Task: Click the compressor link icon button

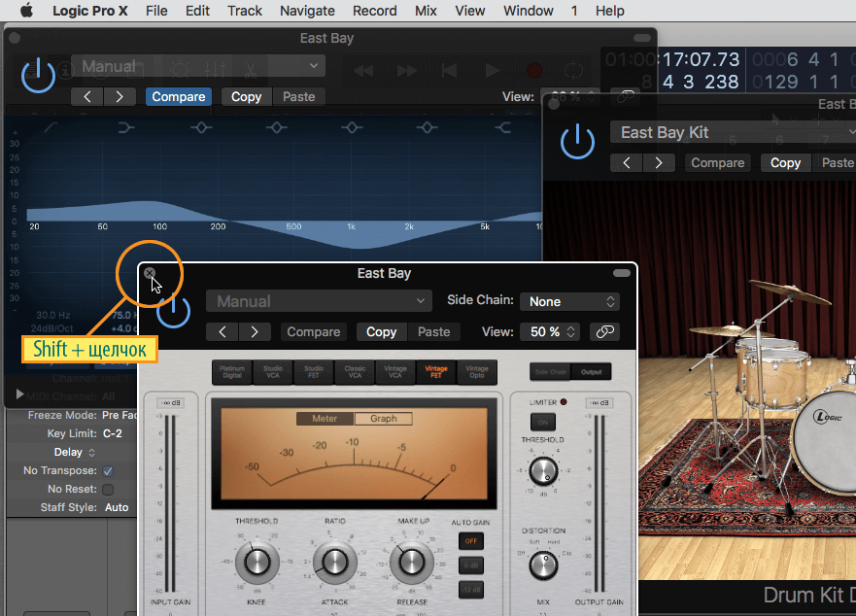Action: (x=605, y=331)
